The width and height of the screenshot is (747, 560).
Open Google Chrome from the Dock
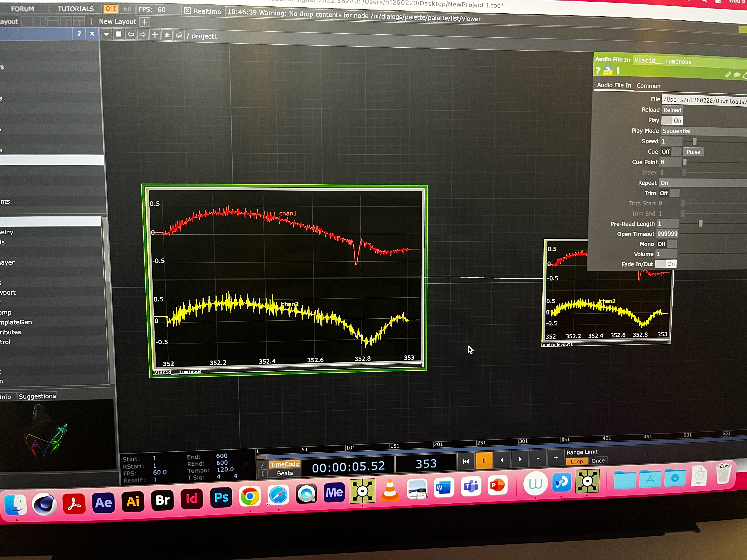click(x=250, y=496)
